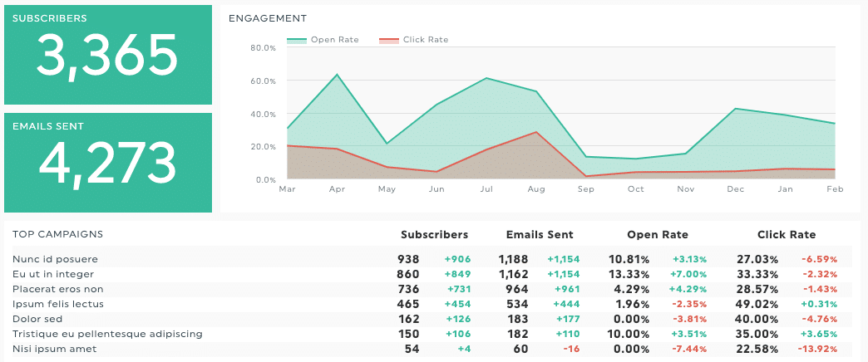This screenshot has height=362, width=868.
Task: Click the Aug label on the chart axis
Action: coord(536,190)
